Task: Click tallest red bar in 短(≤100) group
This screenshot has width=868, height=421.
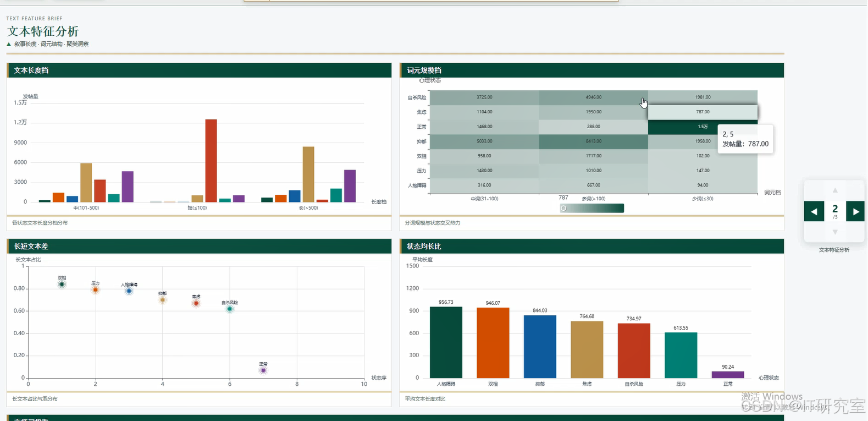Action: 211,161
